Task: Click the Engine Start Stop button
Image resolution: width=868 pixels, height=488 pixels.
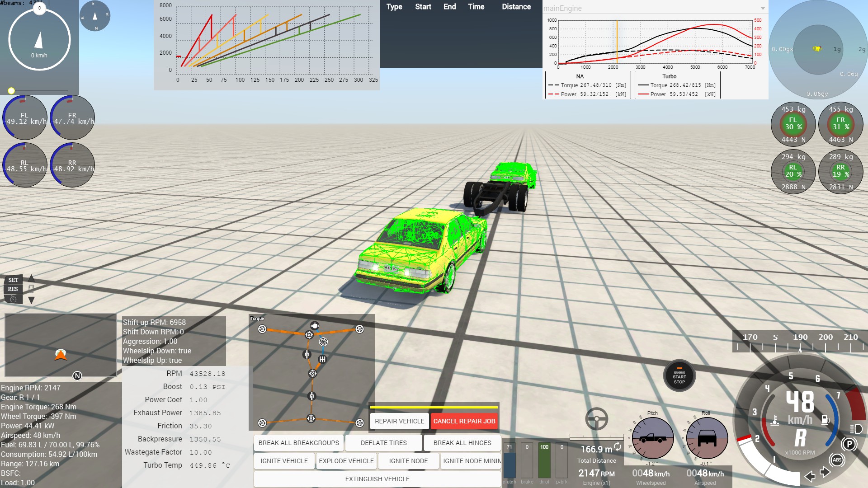Action: click(x=679, y=376)
